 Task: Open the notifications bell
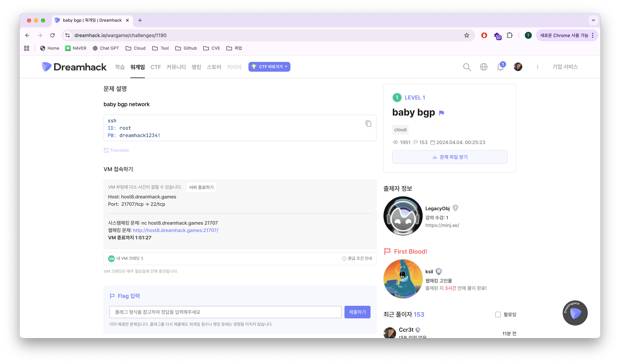500,67
